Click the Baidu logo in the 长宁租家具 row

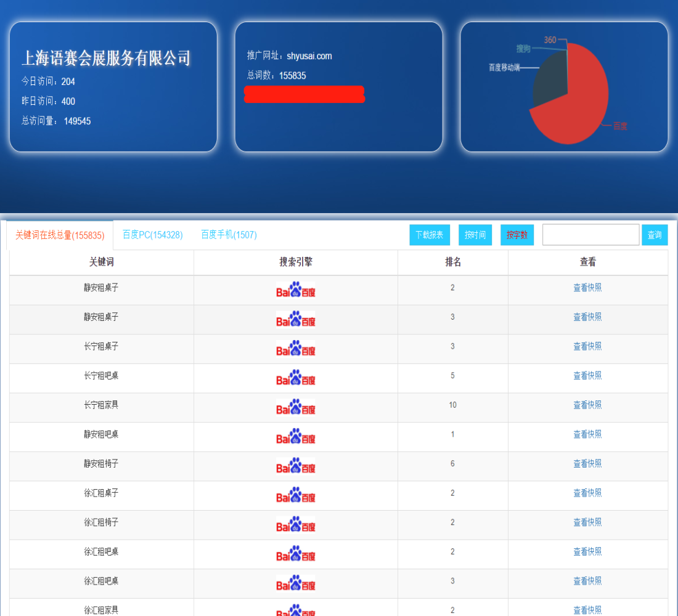click(x=295, y=407)
